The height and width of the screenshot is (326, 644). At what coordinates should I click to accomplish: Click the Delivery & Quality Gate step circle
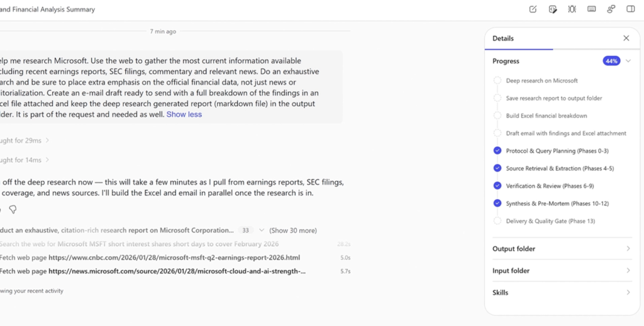click(497, 221)
